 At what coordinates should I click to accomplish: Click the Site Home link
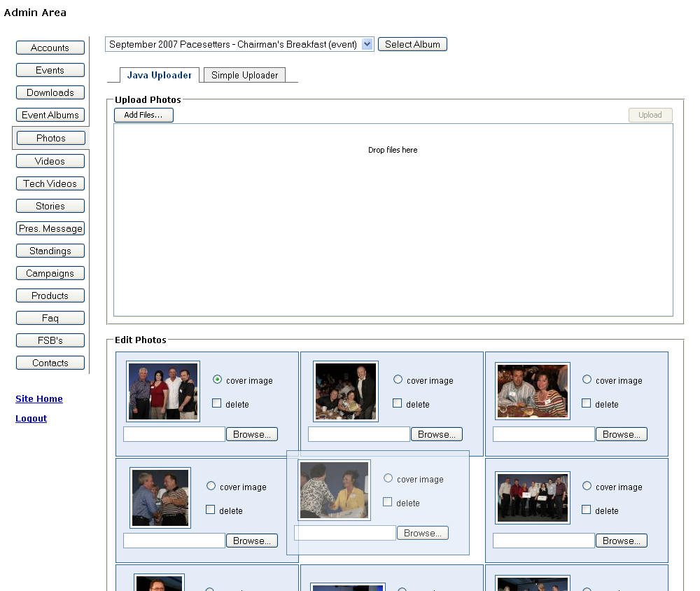(x=39, y=398)
